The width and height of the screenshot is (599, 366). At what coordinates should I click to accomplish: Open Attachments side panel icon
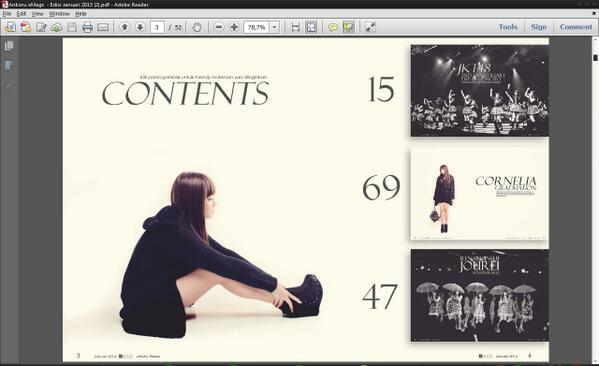(x=9, y=86)
